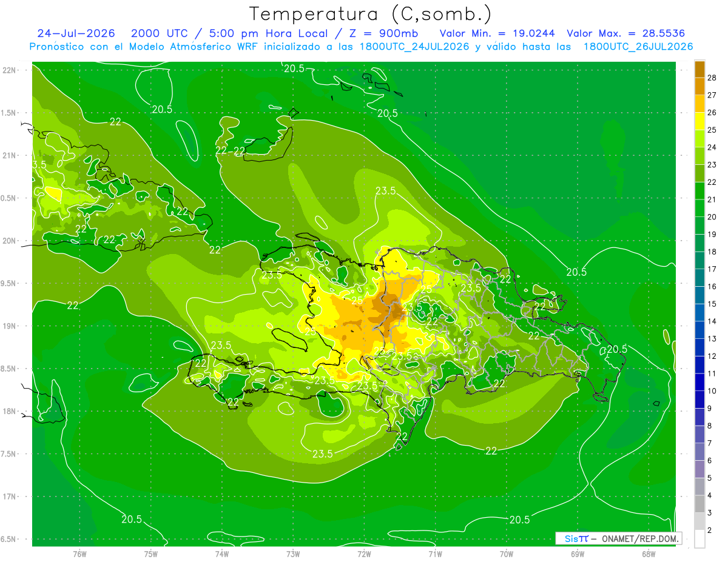This screenshot has height=562, width=728.
Task: Click the "Valor Min. = 19.0244" value
Action: pyautogui.click(x=497, y=33)
